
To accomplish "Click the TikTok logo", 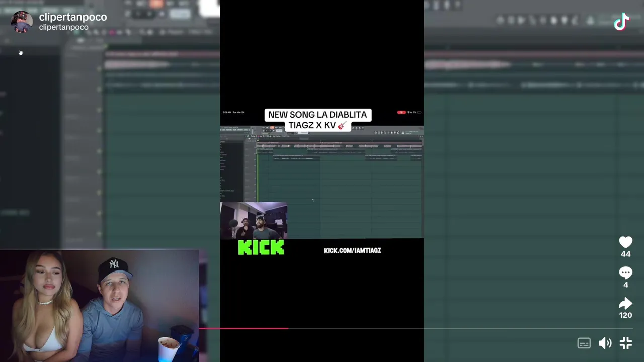I will [x=622, y=22].
